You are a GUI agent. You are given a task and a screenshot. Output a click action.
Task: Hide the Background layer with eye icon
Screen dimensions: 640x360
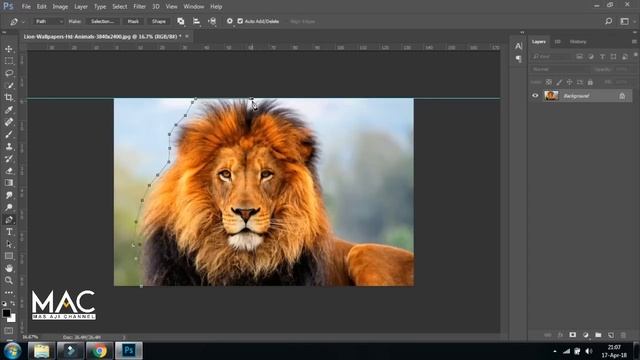(x=535, y=96)
